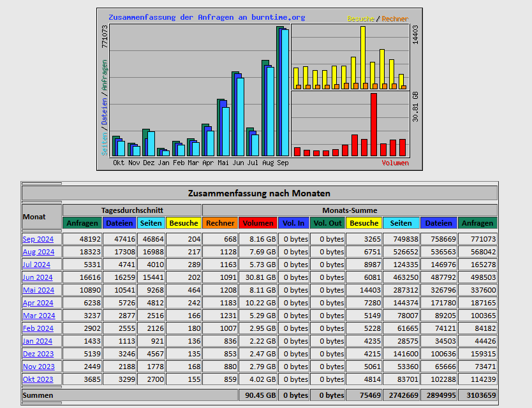Open the Okt 2023 statistics link
Screen dimensions: 532x408
click(x=38, y=379)
